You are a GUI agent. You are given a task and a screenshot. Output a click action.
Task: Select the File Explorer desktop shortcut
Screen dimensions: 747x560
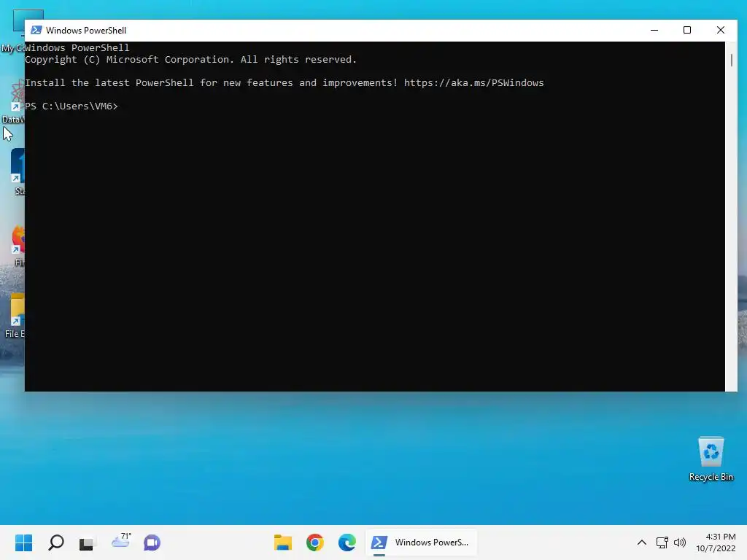click(15, 316)
